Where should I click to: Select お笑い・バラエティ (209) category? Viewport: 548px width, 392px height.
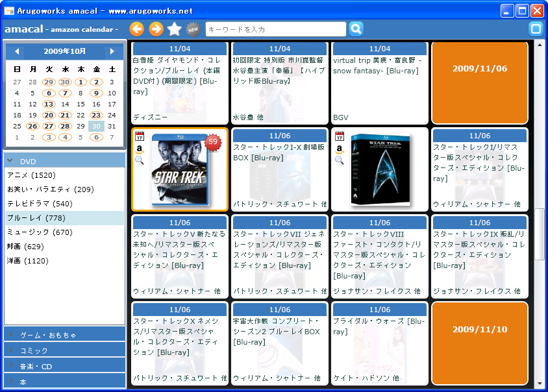coord(65,190)
